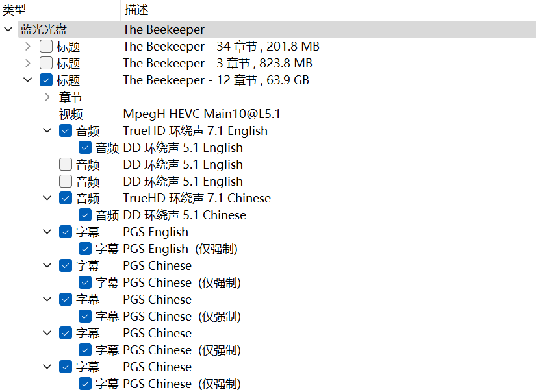This screenshot has width=536, height=392.
Task: Collapse the first PGS Chinese subtitle node
Action: pos(47,266)
